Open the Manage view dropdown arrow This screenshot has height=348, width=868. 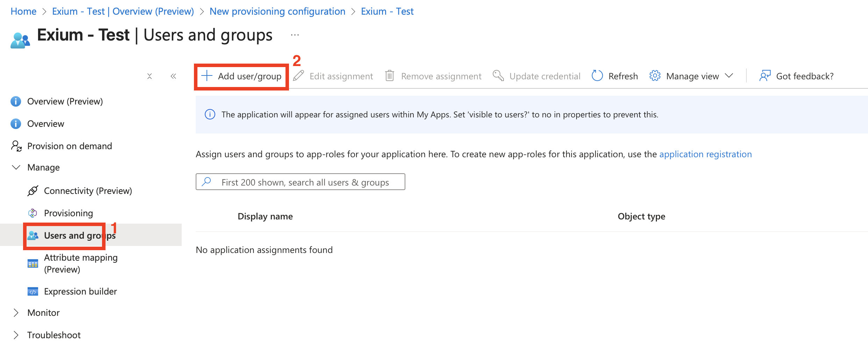pyautogui.click(x=729, y=76)
